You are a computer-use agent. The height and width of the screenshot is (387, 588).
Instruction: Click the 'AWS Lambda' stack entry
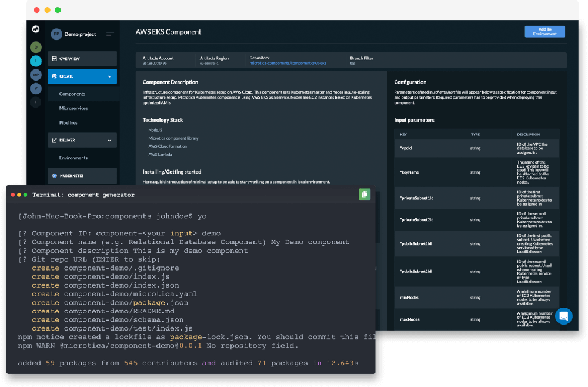coord(160,155)
